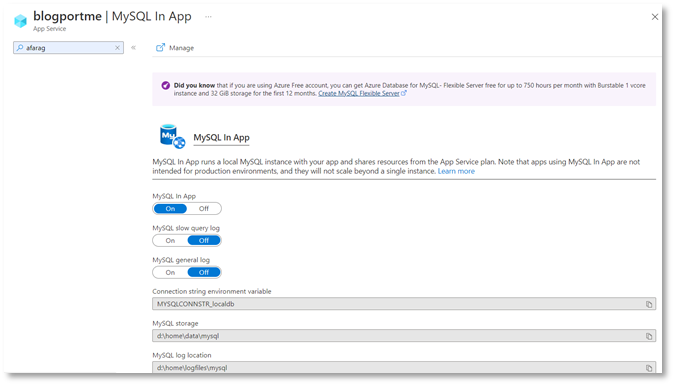Select the MYSQLCONNSTR_localdb connection string field
This screenshot has width=675, height=386.
point(404,304)
